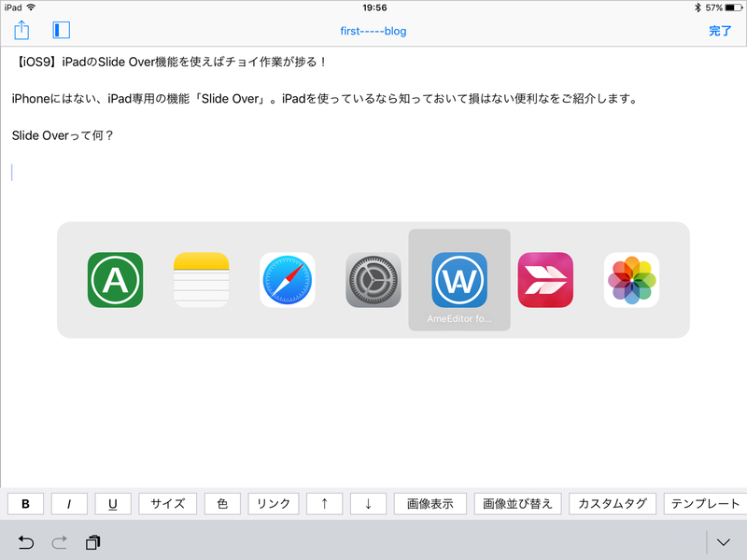Image resolution: width=747 pixels, height=560 pixels.
Task: Toggle italic formatting with I
Action: pos(69,504)
